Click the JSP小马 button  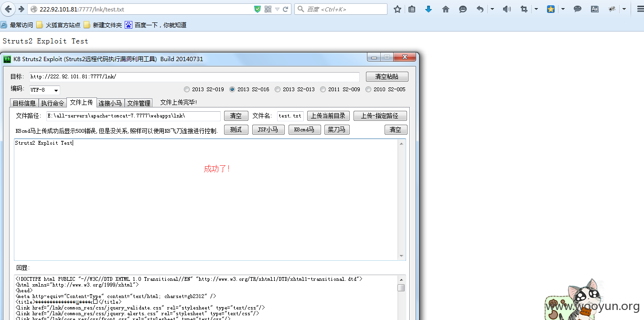268,130
